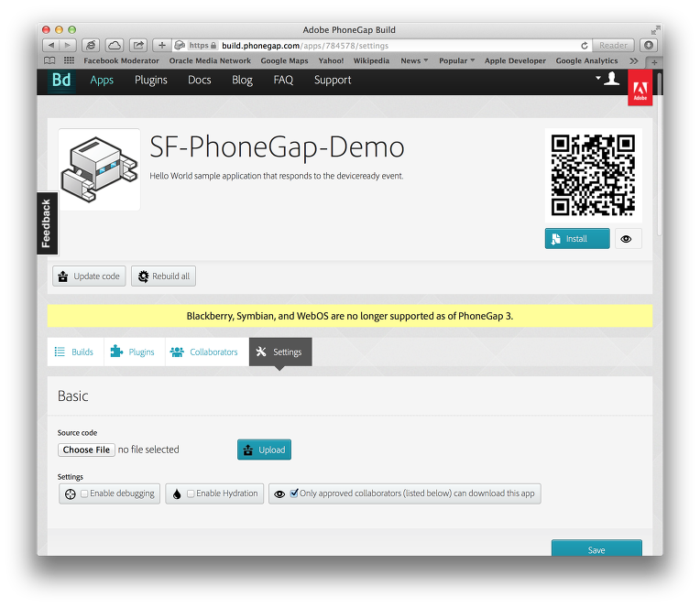Open the Yahoo! bookmark
The width and height of the screenshot is (700, 607).
(x=331, y=60)
